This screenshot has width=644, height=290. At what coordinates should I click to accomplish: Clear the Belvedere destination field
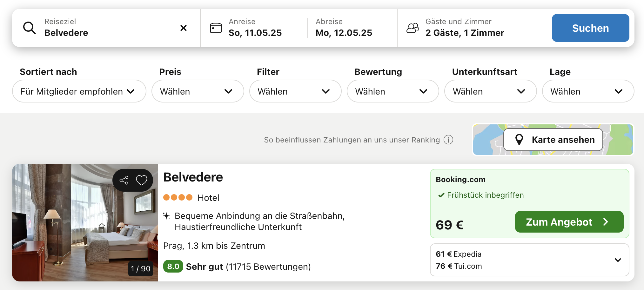184,28
